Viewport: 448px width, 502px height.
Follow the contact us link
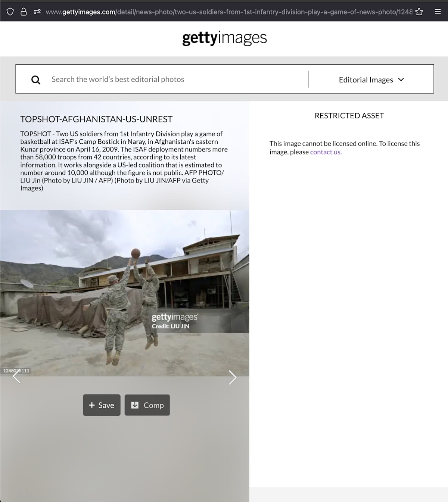tap(325, 152)
